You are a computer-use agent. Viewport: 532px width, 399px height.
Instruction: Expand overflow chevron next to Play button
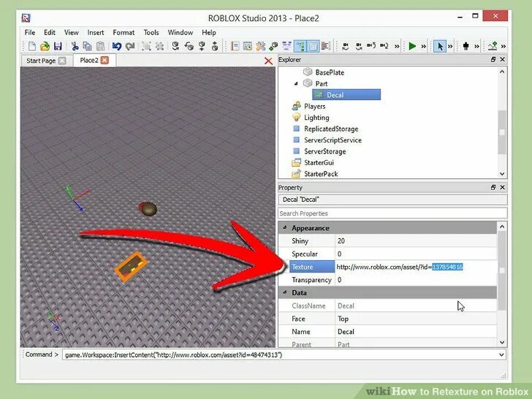click(423, 46)
